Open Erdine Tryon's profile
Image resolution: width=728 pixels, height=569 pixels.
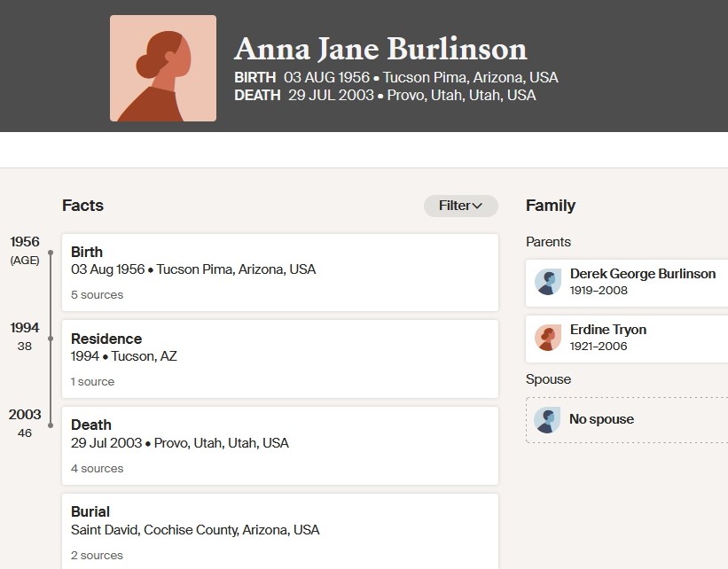coord(608,330)
